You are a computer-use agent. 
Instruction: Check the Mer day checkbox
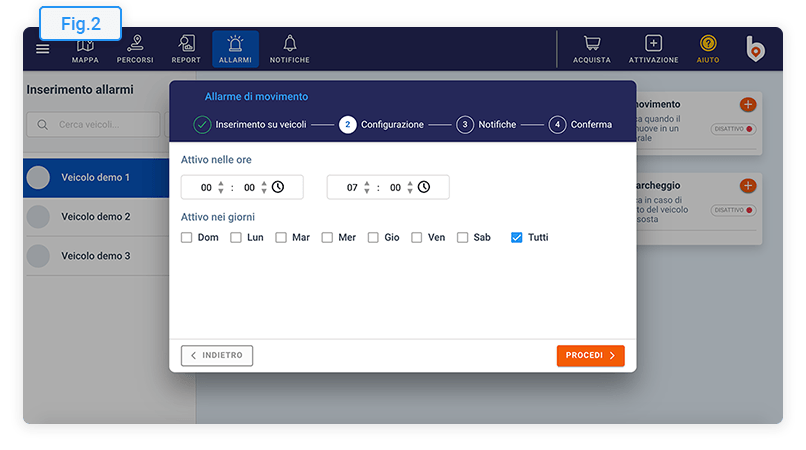pyautogui.click(x=327, y=238)
